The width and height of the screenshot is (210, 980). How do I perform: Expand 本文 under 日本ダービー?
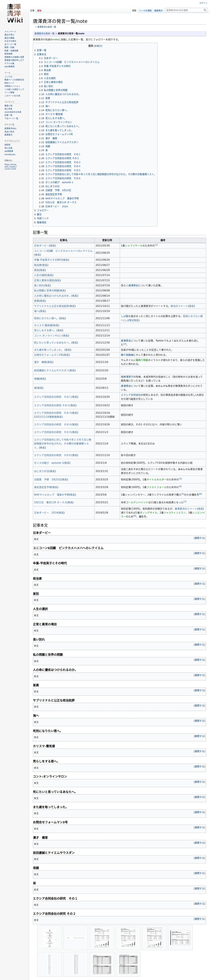coord(199,538)
